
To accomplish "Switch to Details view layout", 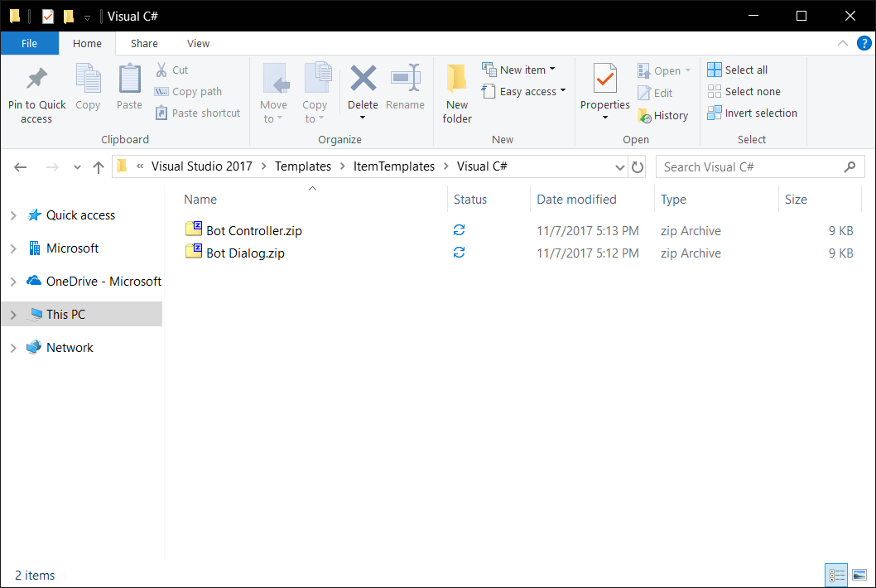I will 836,575.
